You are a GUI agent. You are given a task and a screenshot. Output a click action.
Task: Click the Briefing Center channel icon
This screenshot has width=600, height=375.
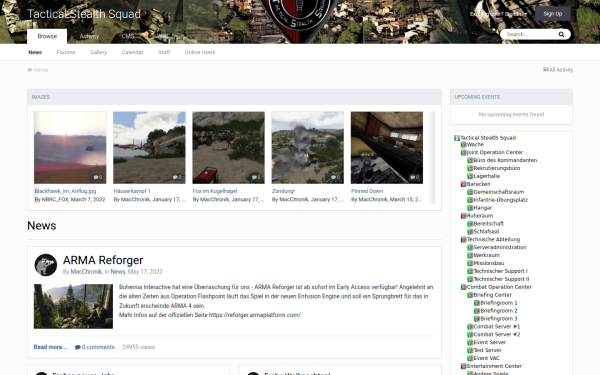pos(470,295)
